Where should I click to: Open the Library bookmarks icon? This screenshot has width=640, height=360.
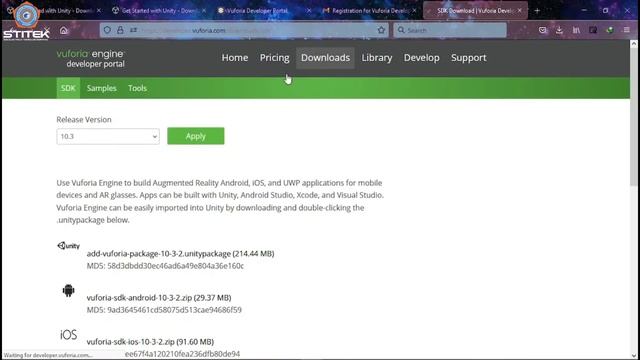(x=576, y=30)
